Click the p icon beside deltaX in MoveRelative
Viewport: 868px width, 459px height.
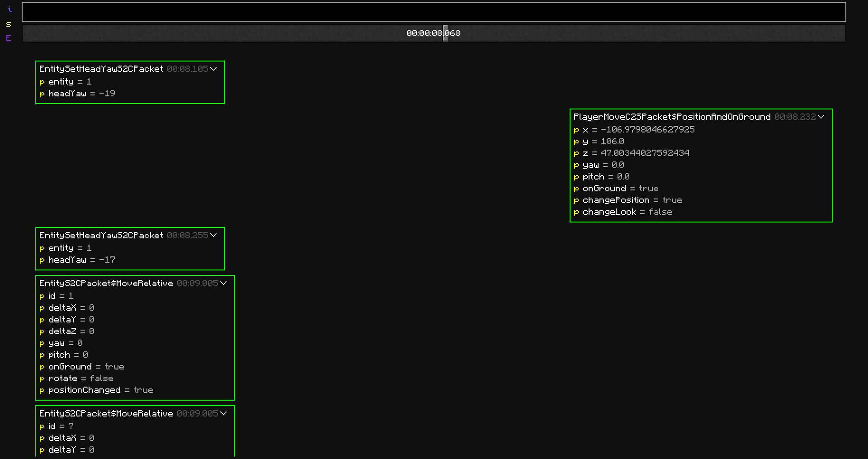point(41,308)
